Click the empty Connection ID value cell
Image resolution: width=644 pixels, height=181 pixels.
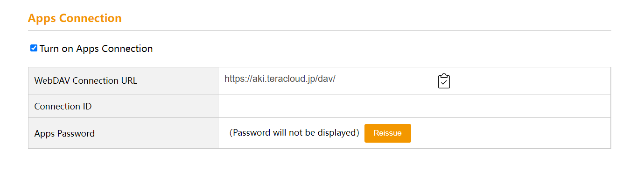(414, 106)
